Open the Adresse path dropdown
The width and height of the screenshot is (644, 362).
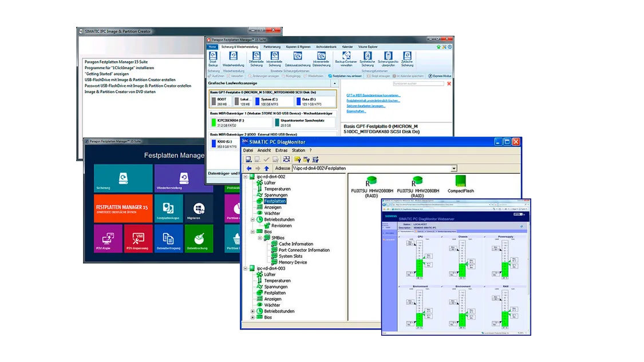(x=453, y=169)
